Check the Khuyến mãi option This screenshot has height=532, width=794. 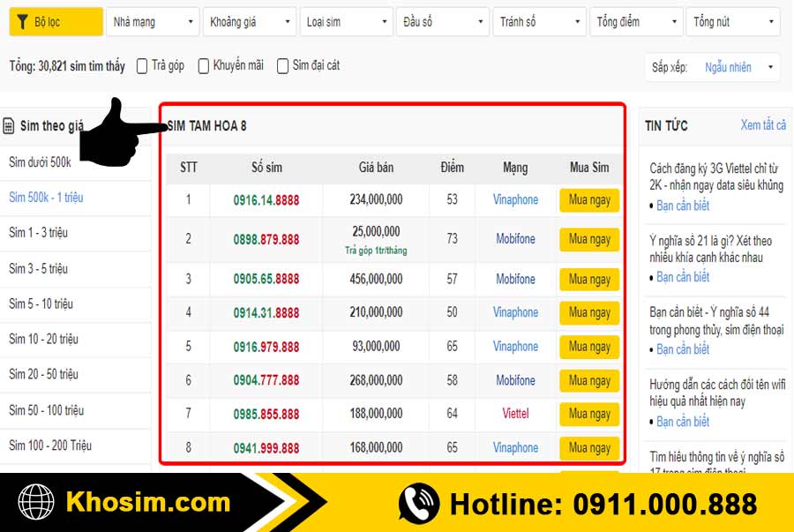[x=204, y=65]
